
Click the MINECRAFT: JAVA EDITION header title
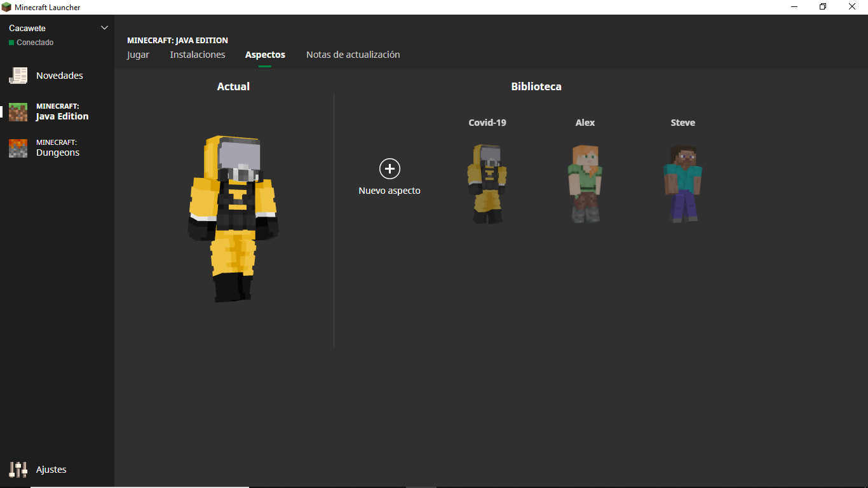[177, 40]
